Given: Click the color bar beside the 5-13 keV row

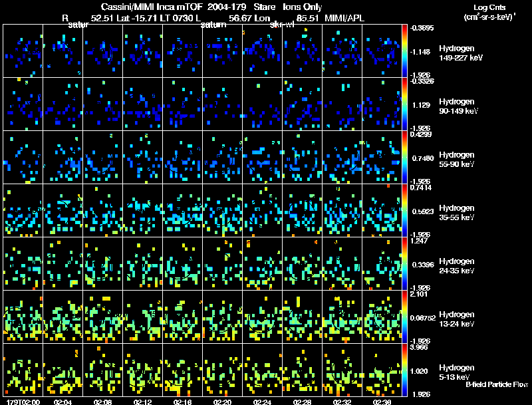Looking at the screenshot, I should 404,370.
